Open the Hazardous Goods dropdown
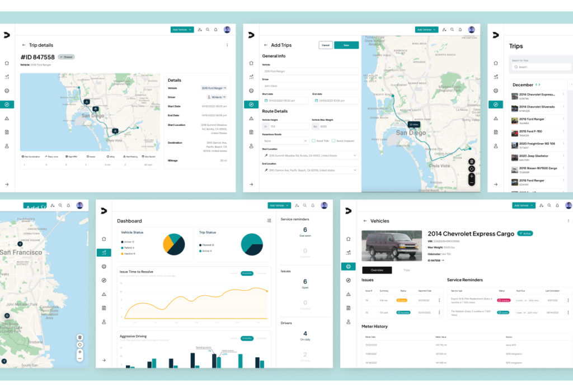Viewport: 573px width, 392px height. pos(285,141)
